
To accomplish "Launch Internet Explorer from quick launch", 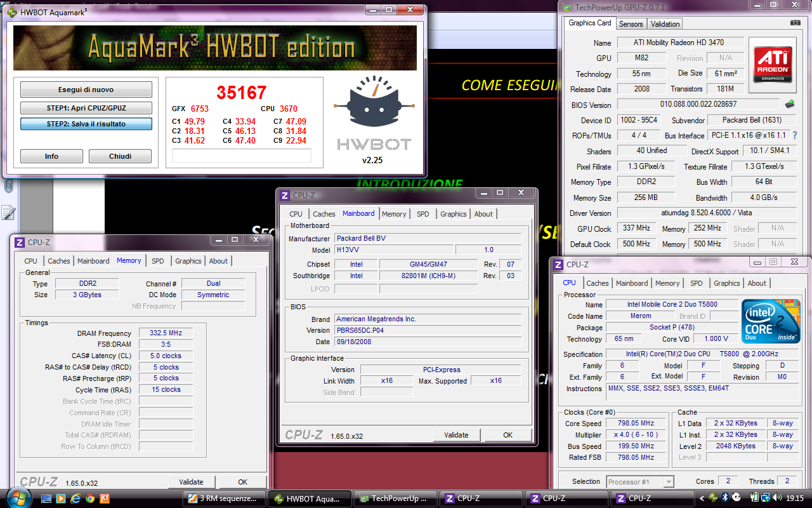I will tap(76, 498).
